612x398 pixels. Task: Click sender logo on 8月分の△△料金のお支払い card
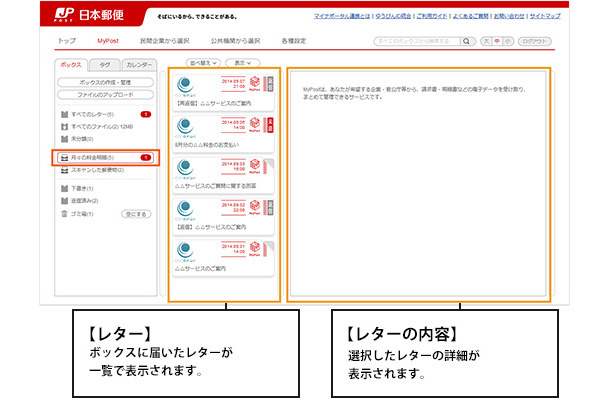[185, 128]
